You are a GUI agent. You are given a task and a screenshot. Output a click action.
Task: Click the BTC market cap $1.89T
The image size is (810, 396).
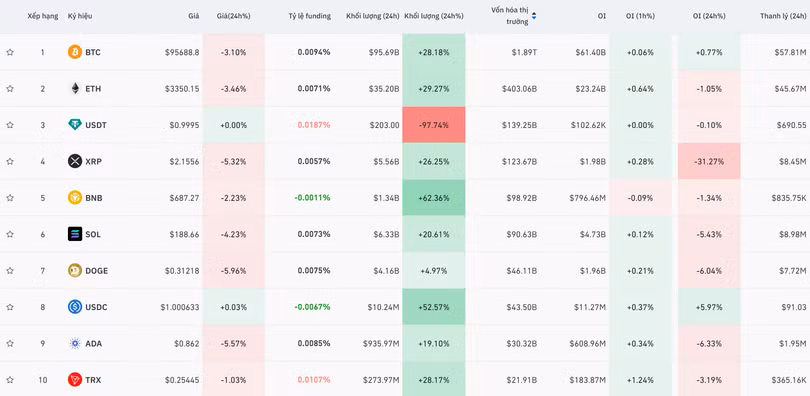(524, 52)
